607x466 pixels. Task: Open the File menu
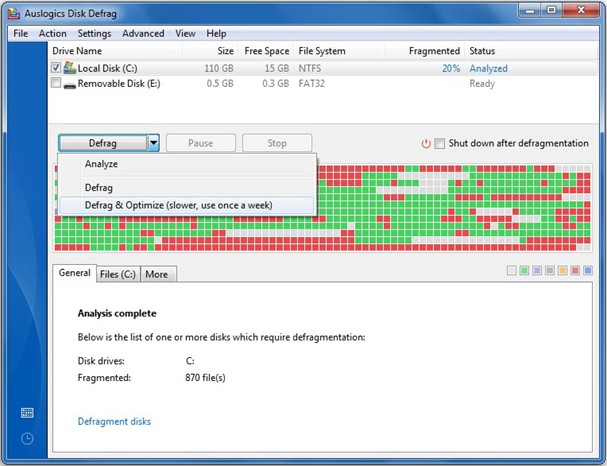(21, 34)
